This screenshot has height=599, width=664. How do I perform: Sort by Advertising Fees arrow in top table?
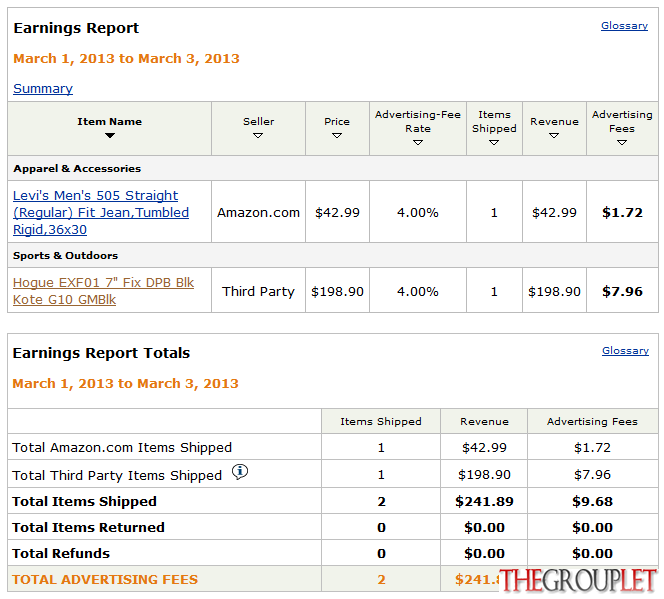click(x=622, y=143)
